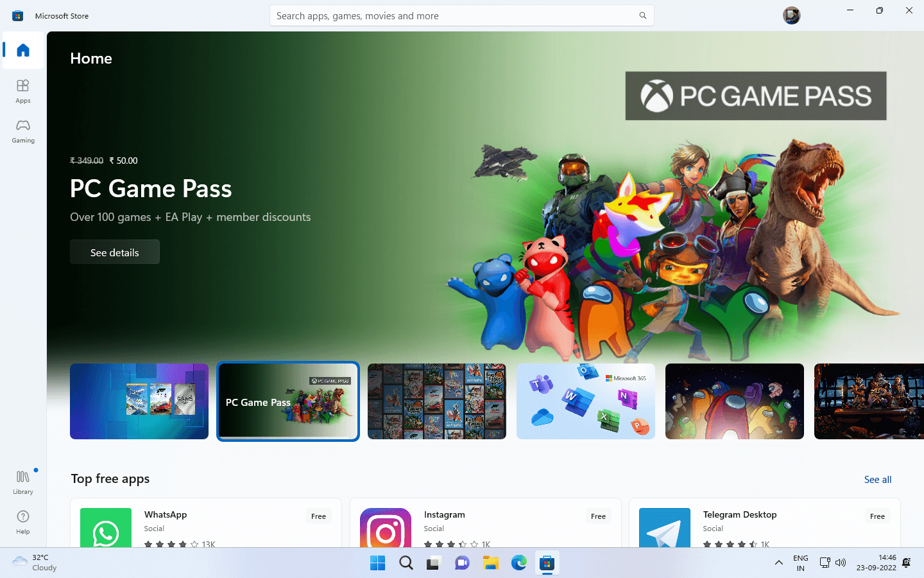Open network settings from the tray icon

coord(825,563)
